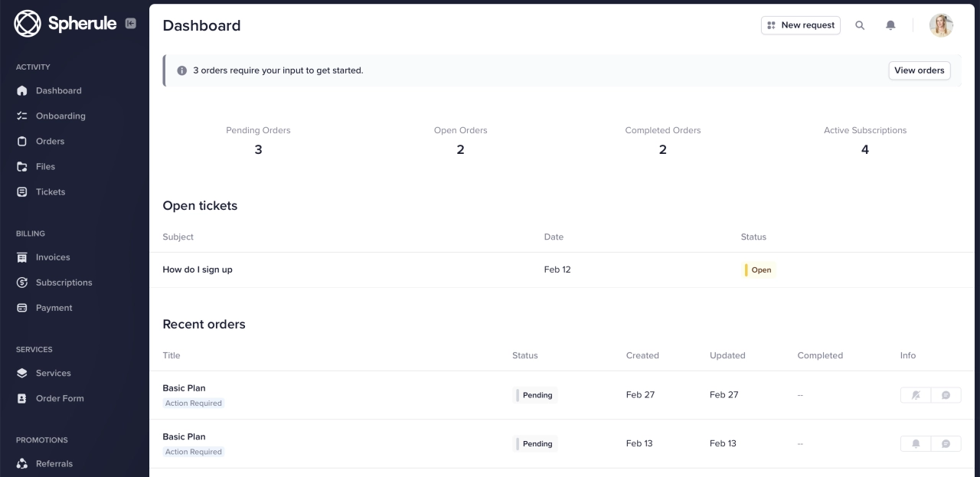Click the Open Orders stat
This screenshot has height=477, width=980.
coord(460,141)
